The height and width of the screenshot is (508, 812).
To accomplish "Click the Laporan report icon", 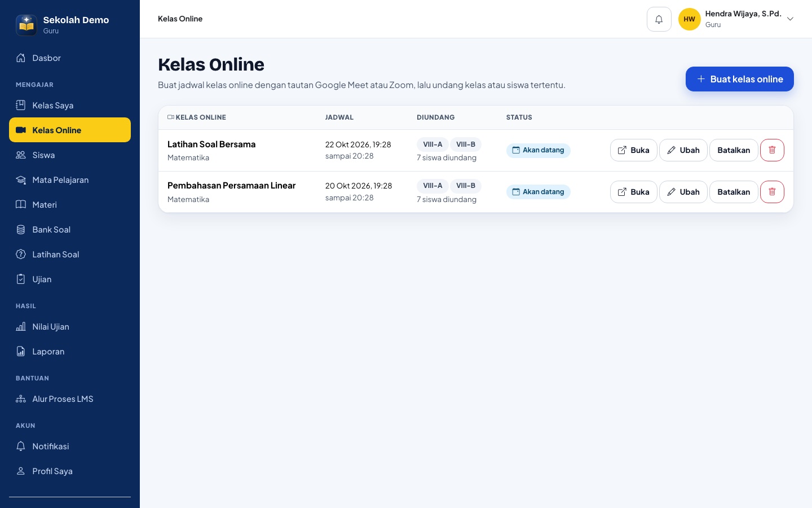I will [21, 351].
